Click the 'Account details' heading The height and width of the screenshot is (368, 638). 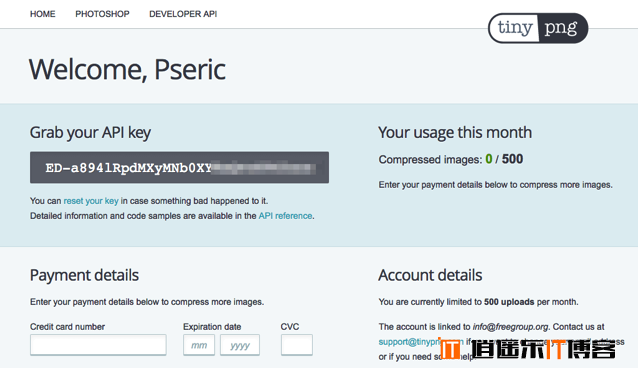430,275
